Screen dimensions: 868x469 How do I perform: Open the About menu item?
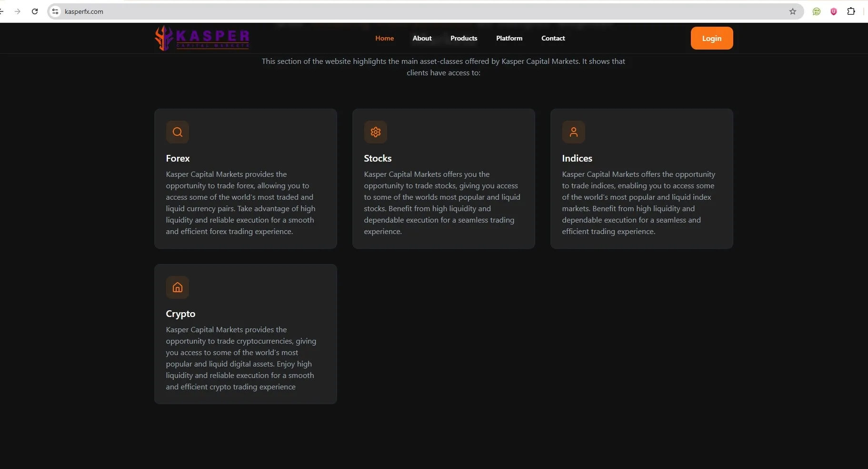[422, 38]
